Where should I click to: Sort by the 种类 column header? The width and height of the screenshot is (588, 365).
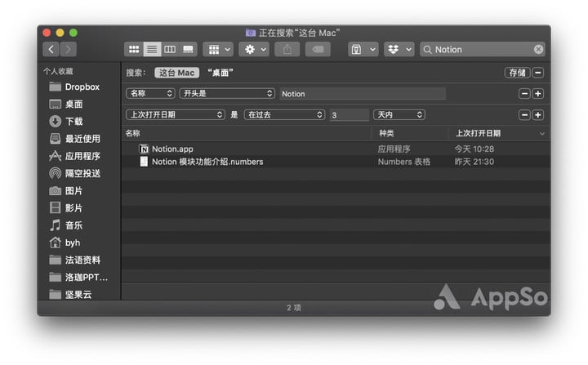[410, 133]
